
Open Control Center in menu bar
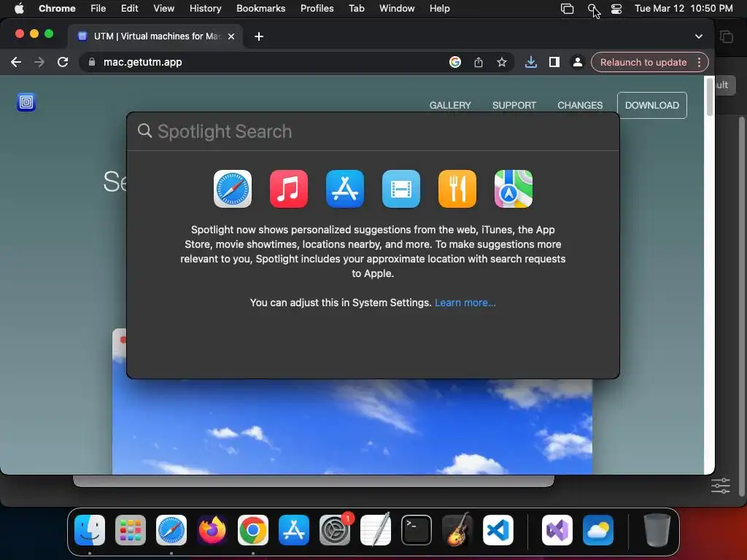coord(616,9)
